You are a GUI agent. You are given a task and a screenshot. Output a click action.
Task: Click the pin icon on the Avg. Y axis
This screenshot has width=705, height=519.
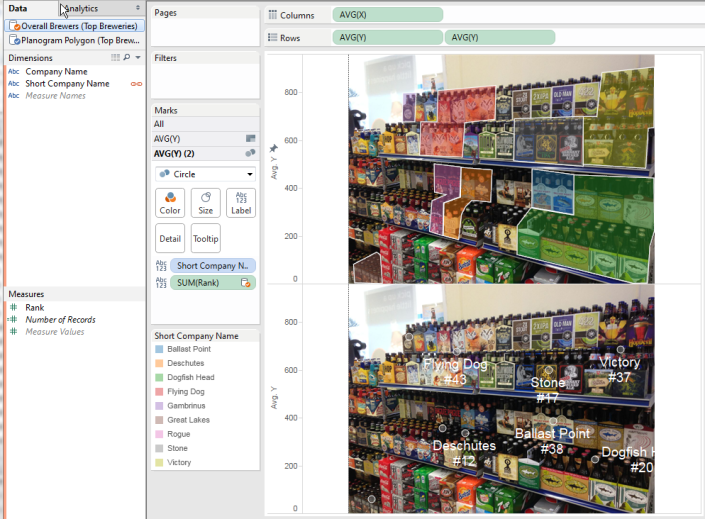[x=274, y=149]
